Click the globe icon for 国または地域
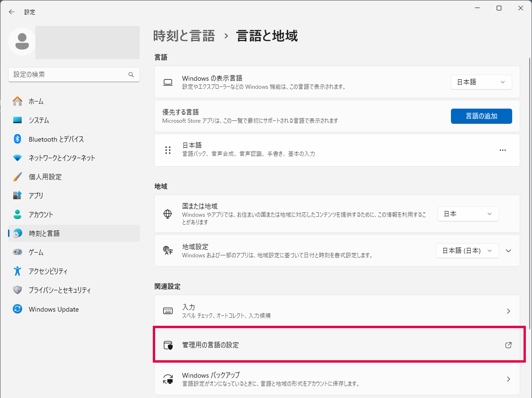Screen dimensions: 532x398 (168, 214)
